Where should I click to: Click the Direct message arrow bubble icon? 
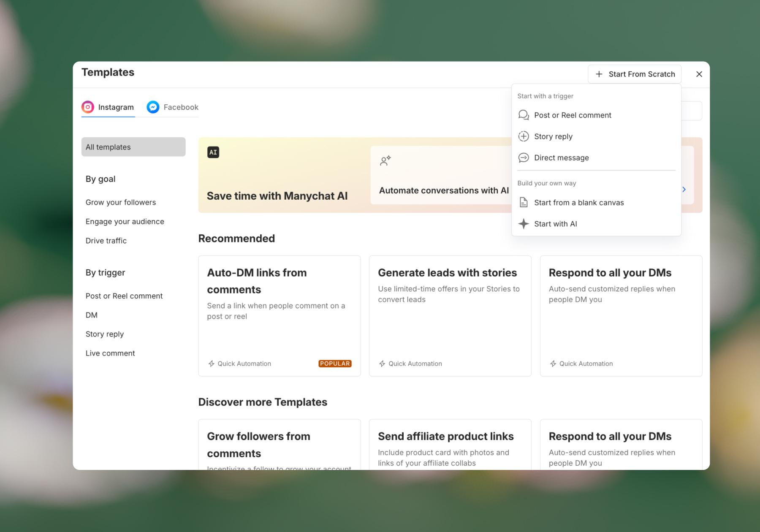click(x=524, y=157)
